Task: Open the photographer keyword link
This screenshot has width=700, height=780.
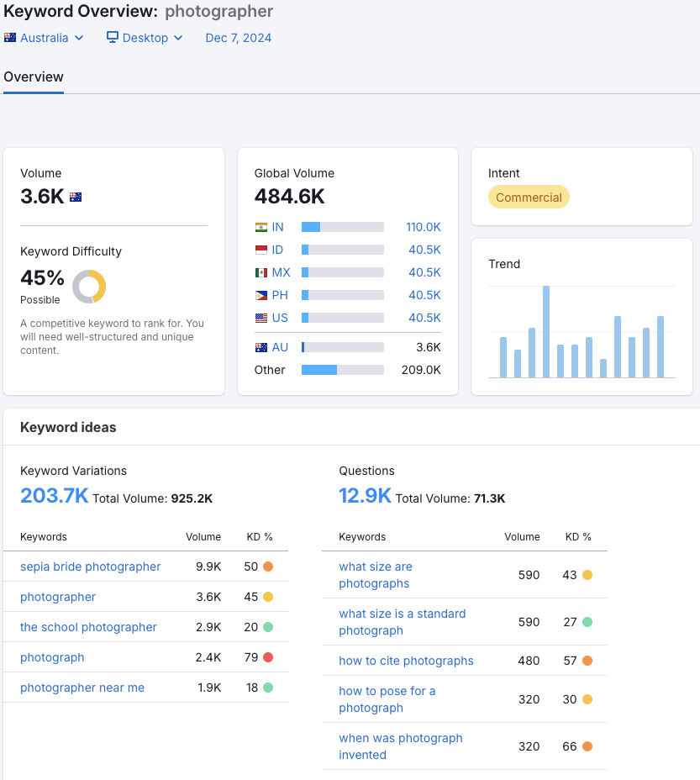Action: [58, 598]
